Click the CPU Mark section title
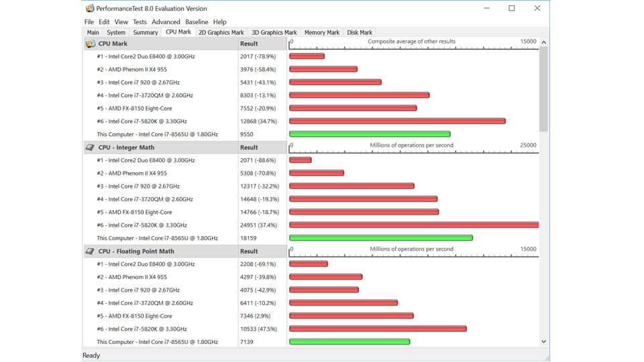 coord(113,44)
